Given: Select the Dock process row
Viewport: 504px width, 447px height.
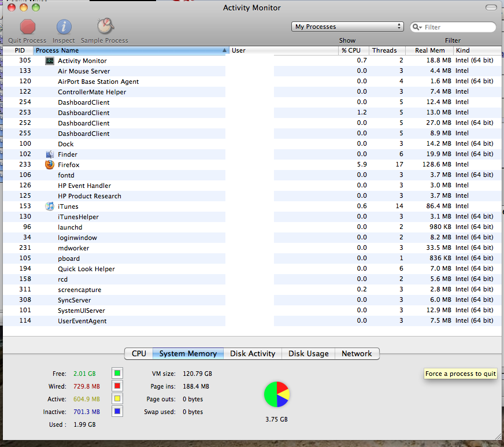Looking at the screenshot, I should pyautogui.click(x=252, y=144).
